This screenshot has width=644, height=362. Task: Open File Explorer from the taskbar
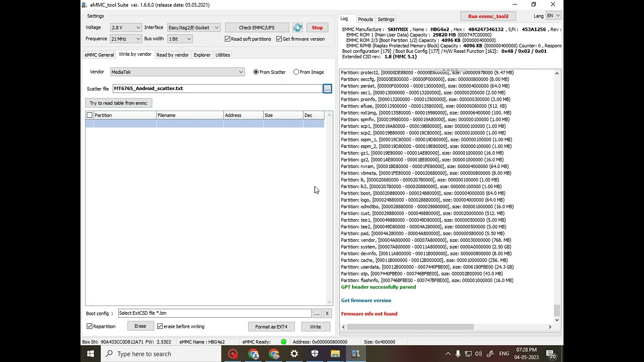tap(335, 354)
